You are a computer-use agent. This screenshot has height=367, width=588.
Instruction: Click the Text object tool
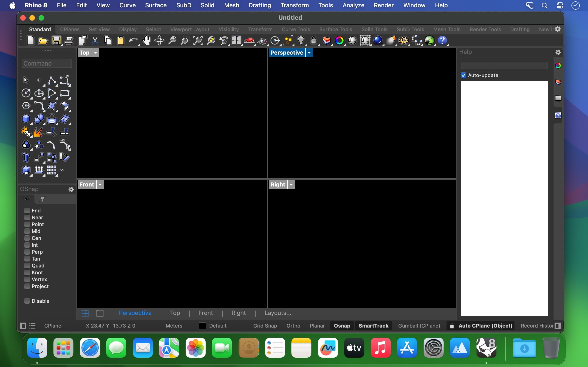click(x=26, y=158)
